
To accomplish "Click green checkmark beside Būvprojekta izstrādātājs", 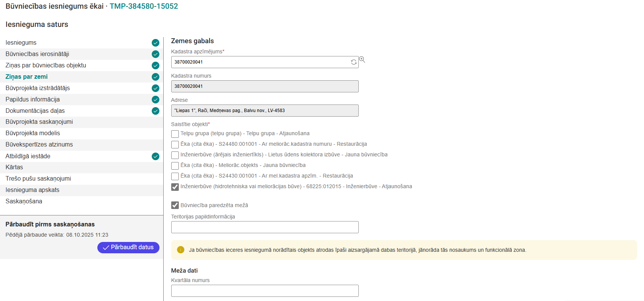I will tap(155, 88).
